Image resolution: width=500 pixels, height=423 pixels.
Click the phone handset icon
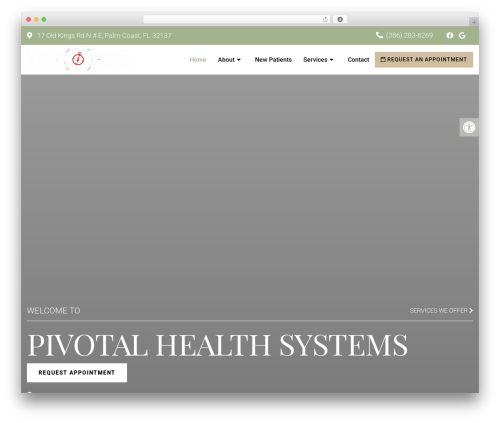pyautogui.click(x=379, y=35)
